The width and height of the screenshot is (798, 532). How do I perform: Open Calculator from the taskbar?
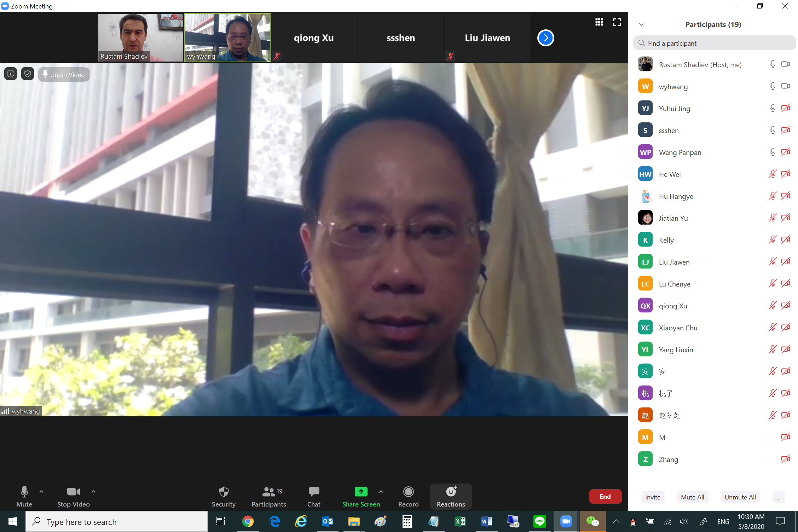pos(407,521)
